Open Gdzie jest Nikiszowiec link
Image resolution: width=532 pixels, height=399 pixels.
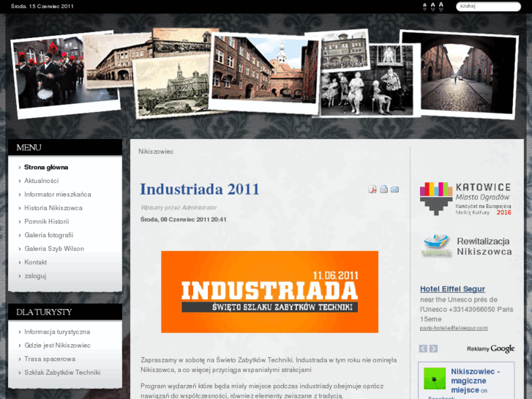pos(57,346)
